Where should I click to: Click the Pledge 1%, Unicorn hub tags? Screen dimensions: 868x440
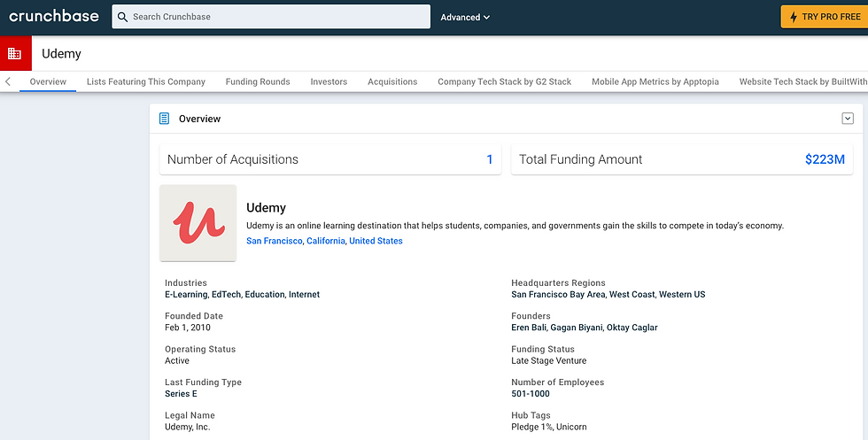(549, 428)
